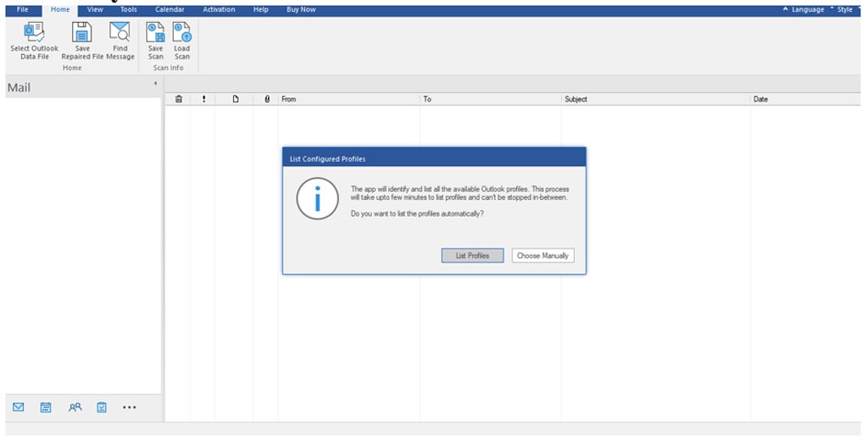Screen dimensions: 868x442
Task: Sort messages by Date column
Action: [805, 99]
